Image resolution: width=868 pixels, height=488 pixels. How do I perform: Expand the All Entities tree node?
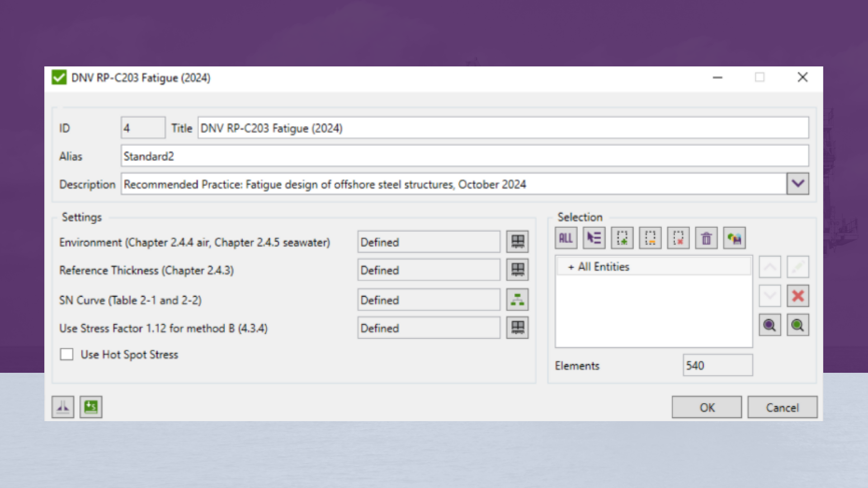571,267
